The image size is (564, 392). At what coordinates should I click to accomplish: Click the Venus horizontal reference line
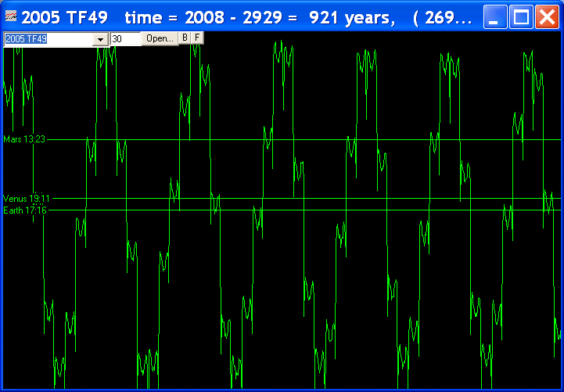click(313, 199)
